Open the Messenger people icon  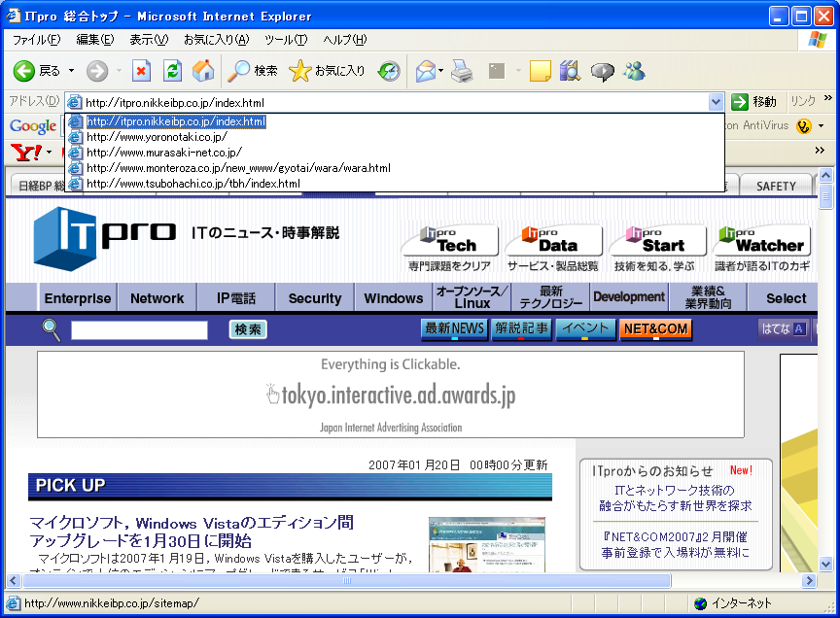(634, 71)
